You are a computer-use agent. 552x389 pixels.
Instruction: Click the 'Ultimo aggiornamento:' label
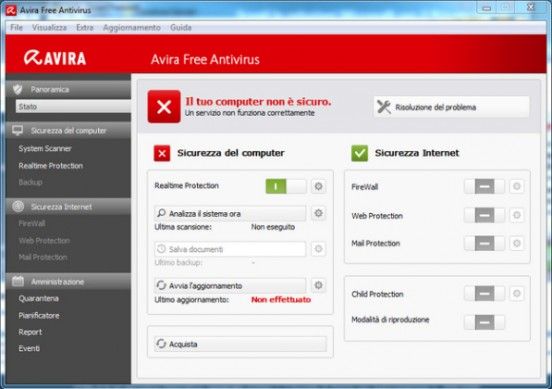(x=192, y=300)
